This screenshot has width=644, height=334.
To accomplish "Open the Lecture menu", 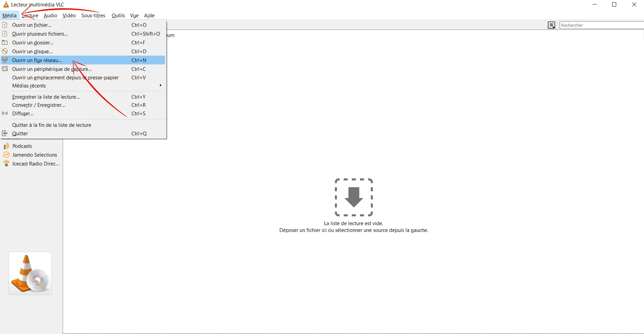I will point(30,15).
